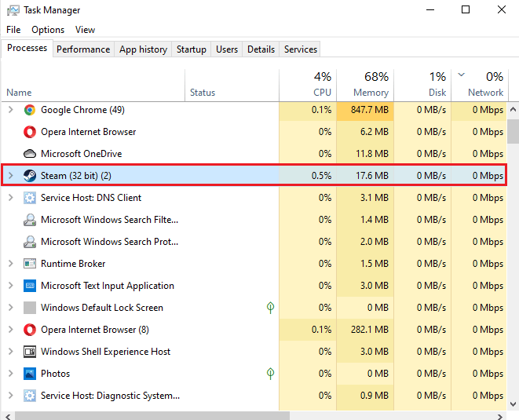
Task: Click the suspended leaf icon for Photos
Action: pyautogui.click(x=270, y=374)
